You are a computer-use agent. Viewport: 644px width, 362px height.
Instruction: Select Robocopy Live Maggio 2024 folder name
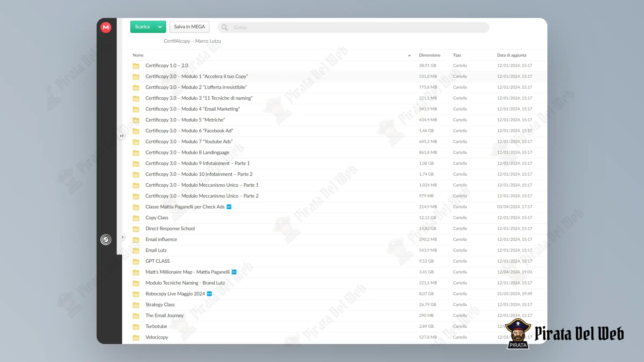175,294
